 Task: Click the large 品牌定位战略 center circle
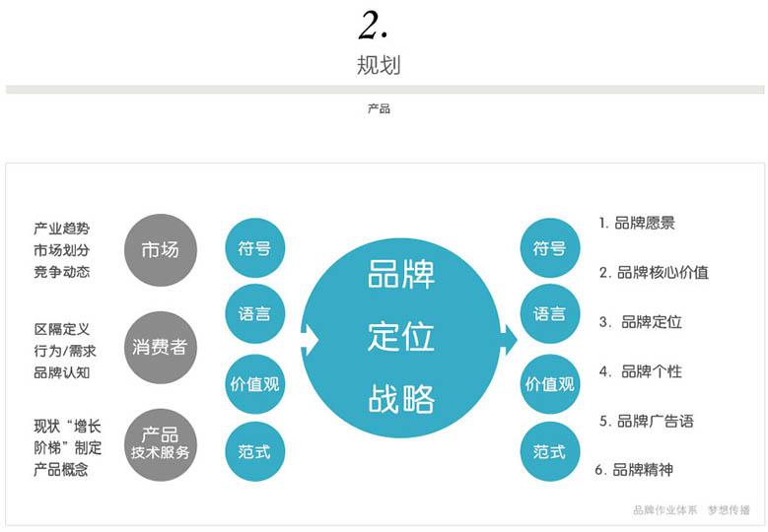coord(400,335)
